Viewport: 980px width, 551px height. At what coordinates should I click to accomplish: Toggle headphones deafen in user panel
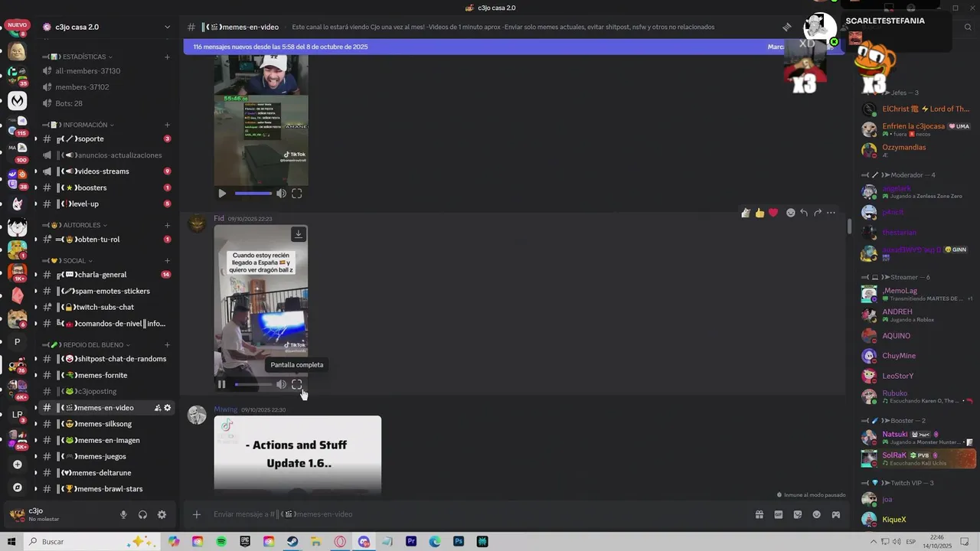point(142,515)
